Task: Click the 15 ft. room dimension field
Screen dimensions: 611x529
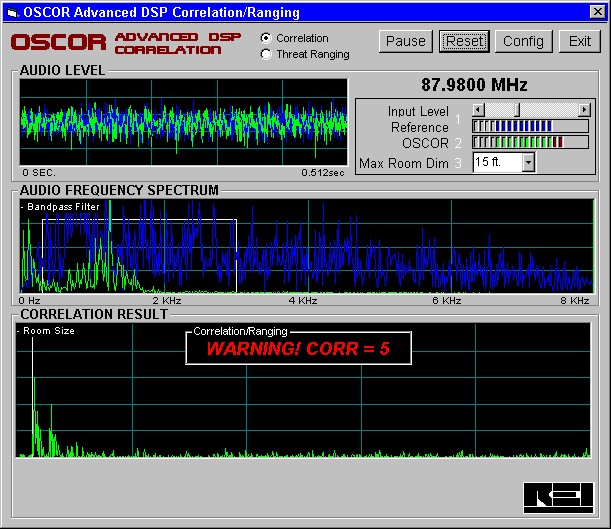Action: tap(498, 162)
